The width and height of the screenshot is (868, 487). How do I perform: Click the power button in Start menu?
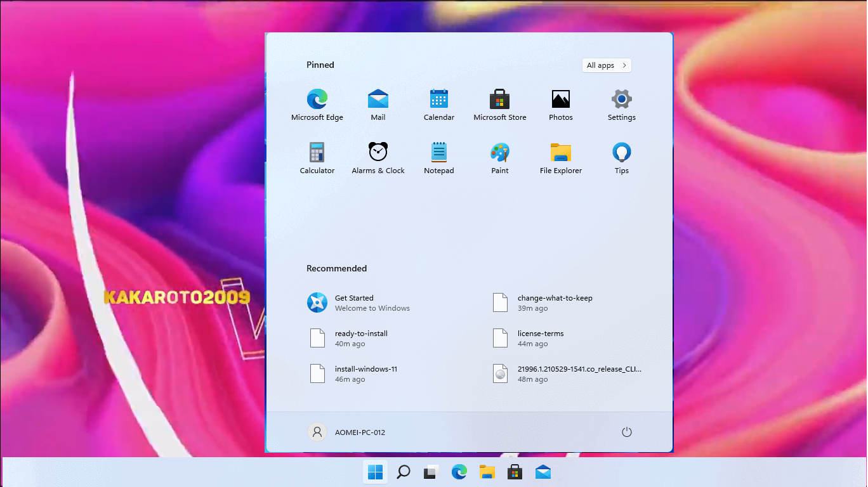(627, 432)
